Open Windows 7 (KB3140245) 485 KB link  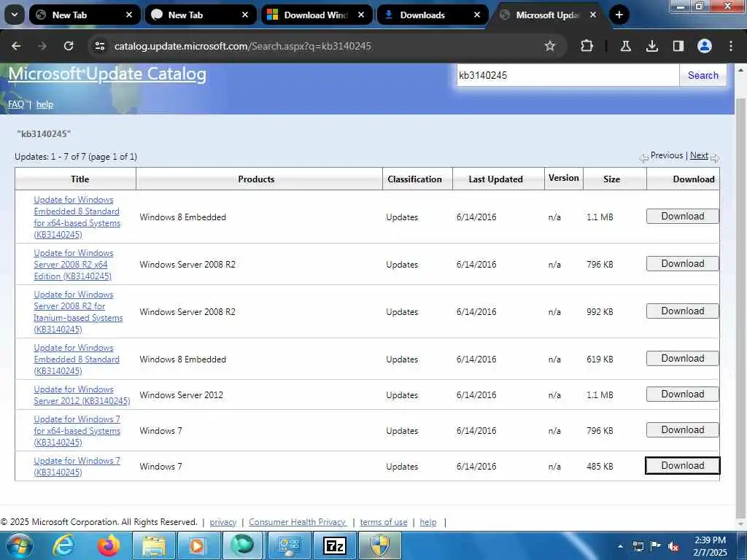[77, 466]
